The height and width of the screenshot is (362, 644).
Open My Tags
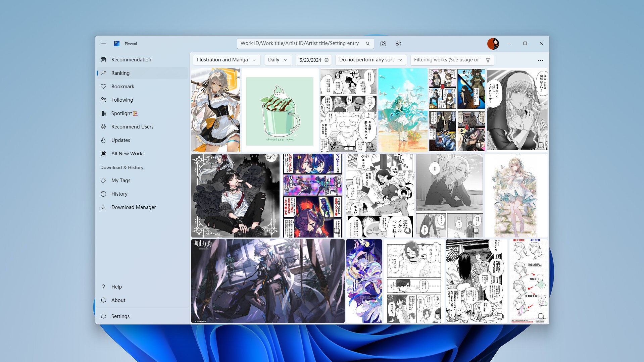[120, 180]
